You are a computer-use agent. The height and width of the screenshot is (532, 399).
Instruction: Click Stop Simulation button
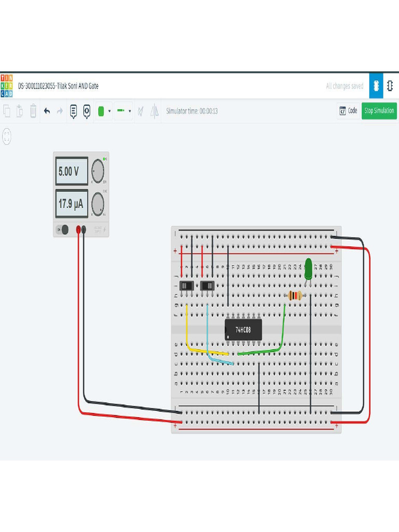point(379,111)
